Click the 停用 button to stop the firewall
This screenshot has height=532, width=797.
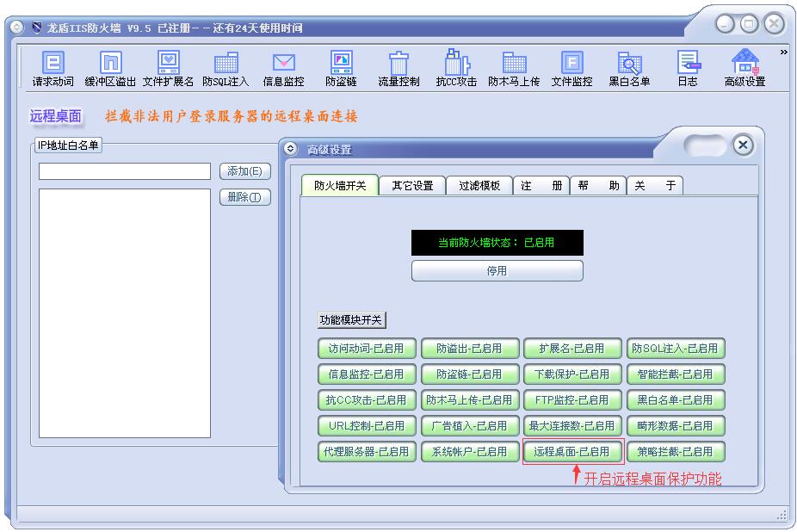497,271
